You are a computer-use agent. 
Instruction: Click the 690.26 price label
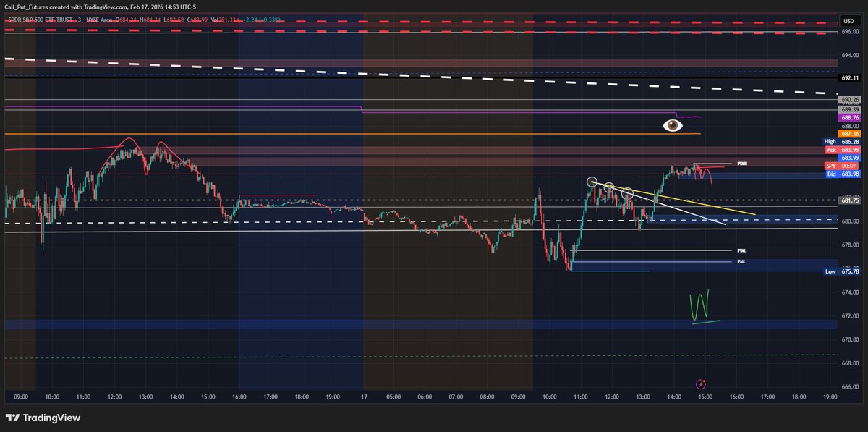click(848, 100)
